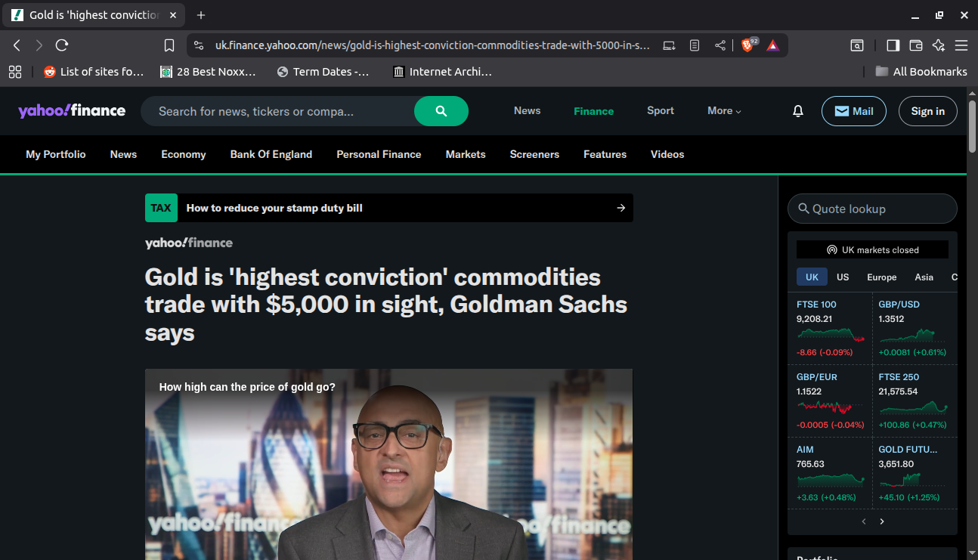This screenshot has width=978, height=560.
Task: Go to Features section
Action: [605, 154]
